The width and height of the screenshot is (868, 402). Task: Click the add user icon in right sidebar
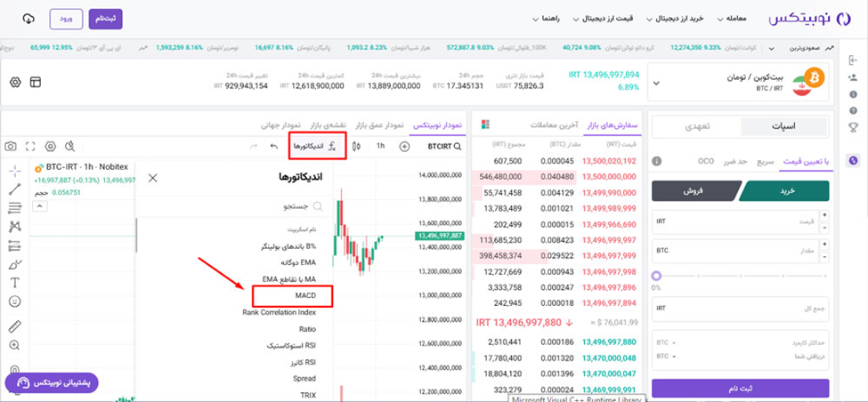click(853, 77)
